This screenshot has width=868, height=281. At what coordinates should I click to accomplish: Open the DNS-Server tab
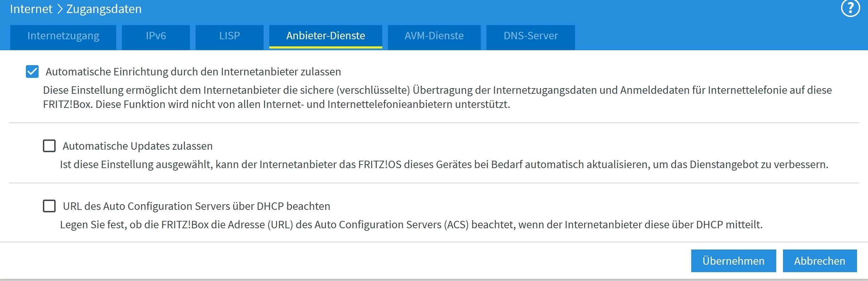530,36
